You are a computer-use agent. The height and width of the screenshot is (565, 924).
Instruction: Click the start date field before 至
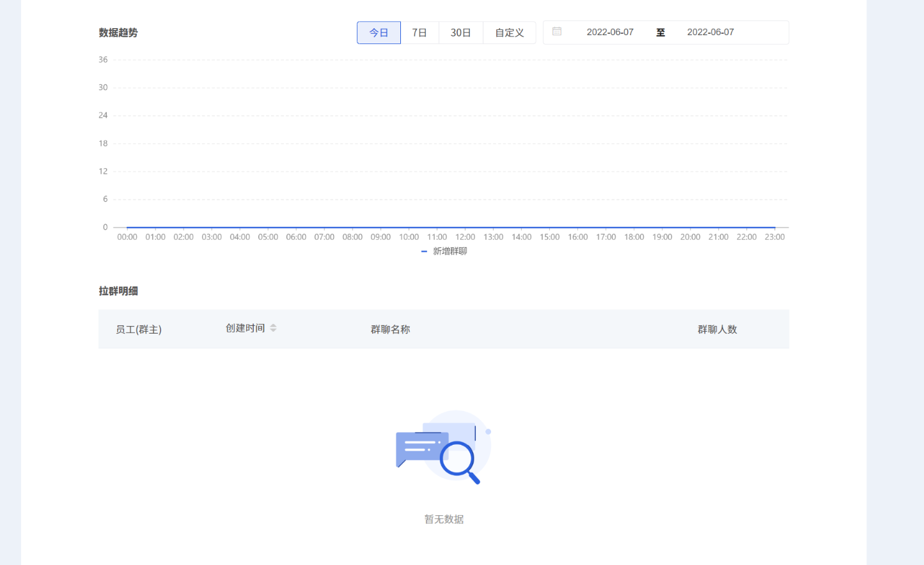tap(610, 32)
